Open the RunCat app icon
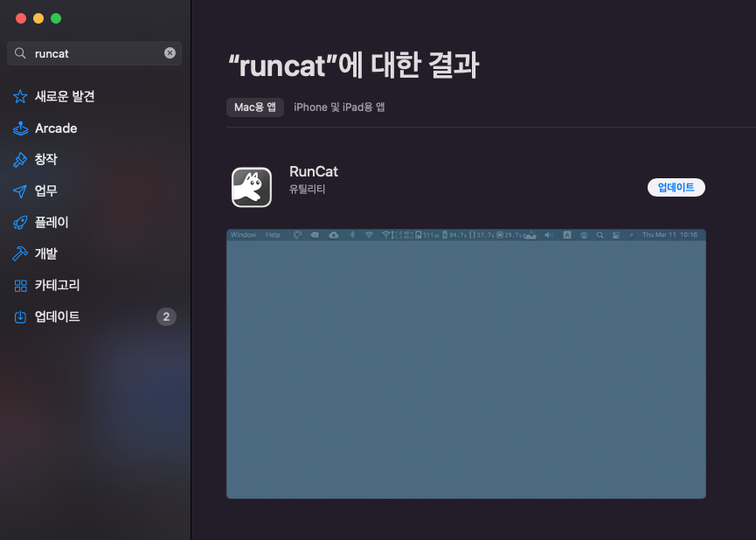Screen dimensions: 756x540 pyautogui.click(x=252, y=187)
